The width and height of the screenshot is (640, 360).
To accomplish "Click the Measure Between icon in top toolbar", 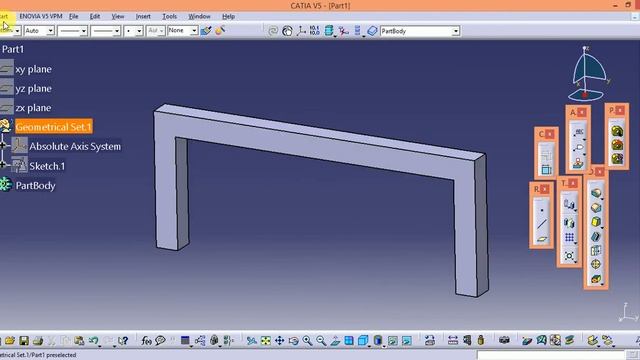I will tap(314, 31).
